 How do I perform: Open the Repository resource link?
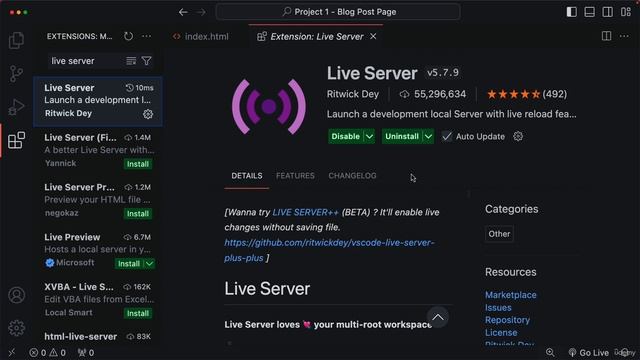[x=507, y=320]
